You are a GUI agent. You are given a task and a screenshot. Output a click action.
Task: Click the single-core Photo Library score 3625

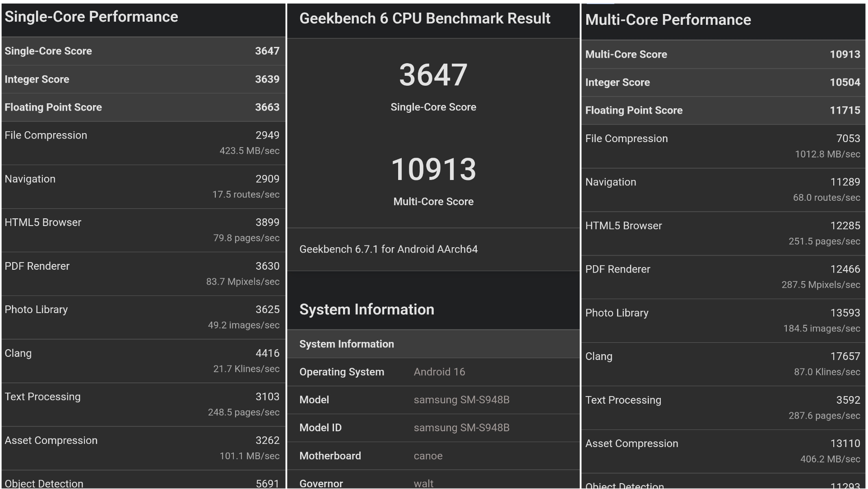(268, 309)
